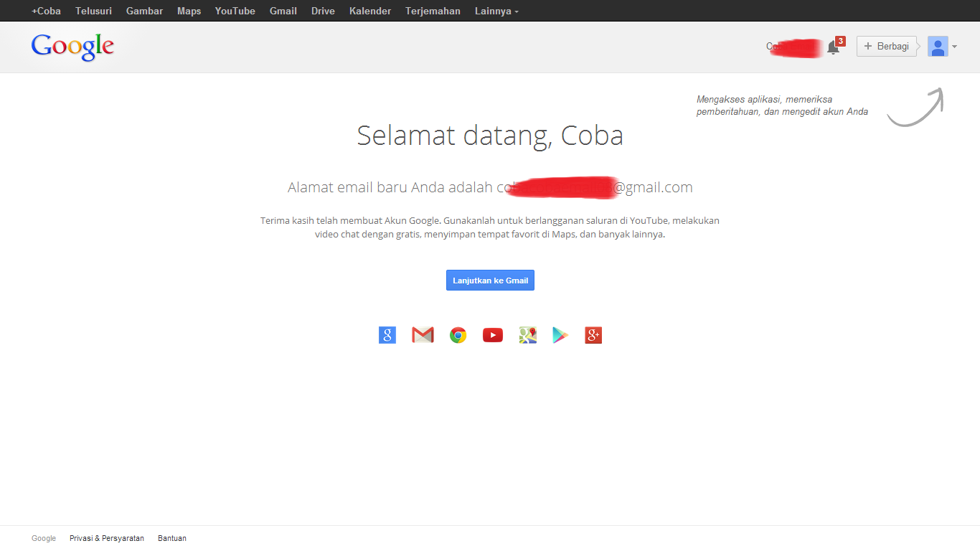Click the text Alamat email baru Anda adalah
The height and width of the screenshot is (551, 980).
pyautogui.click(x=390, y=187)
